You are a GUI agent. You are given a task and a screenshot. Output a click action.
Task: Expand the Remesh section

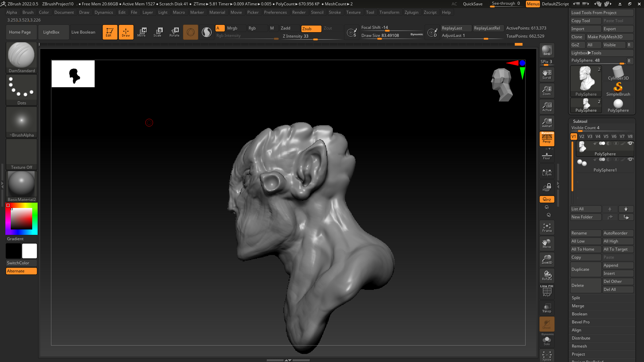coord(579,346)
